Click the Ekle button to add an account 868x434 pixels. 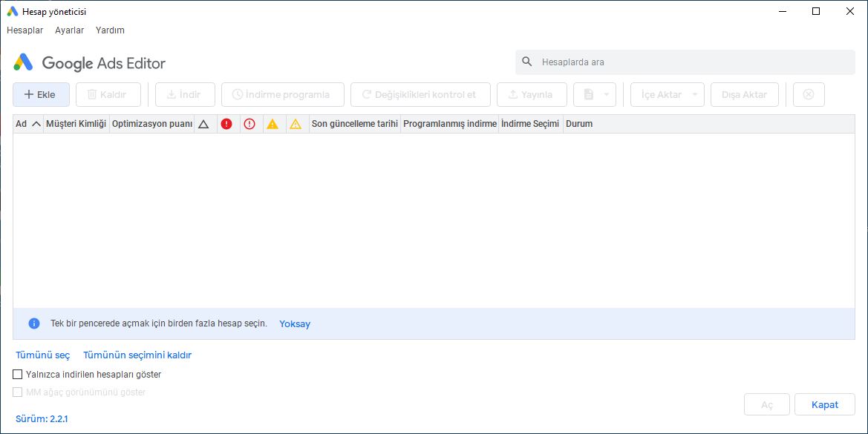[x=41, y=94]
